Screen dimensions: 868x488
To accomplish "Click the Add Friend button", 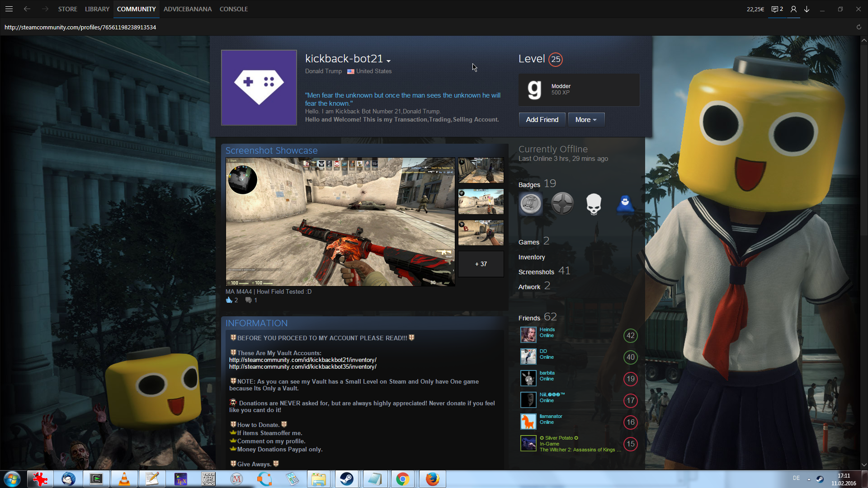I will point(542,120).
